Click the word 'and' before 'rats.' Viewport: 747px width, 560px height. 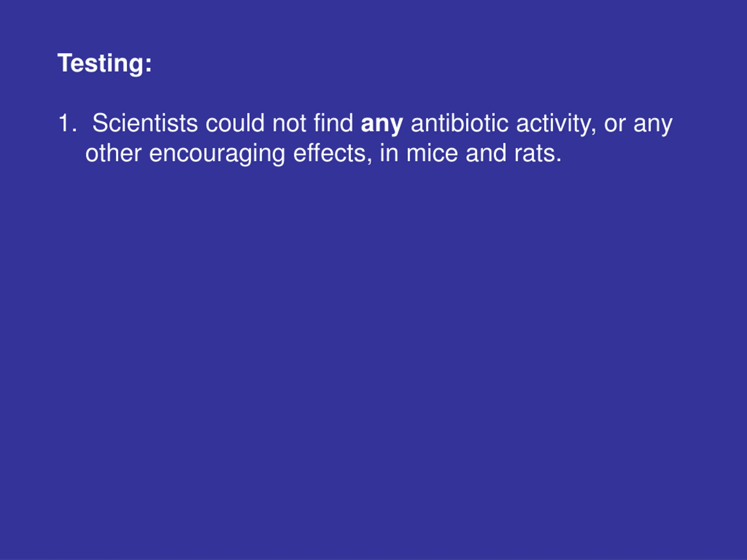coord(486,153)
